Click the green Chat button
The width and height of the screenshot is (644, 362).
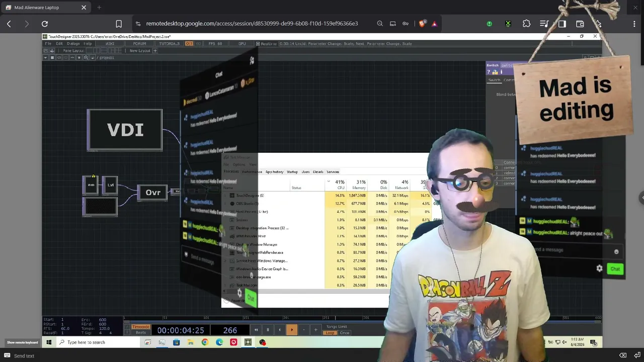[615, 269]
